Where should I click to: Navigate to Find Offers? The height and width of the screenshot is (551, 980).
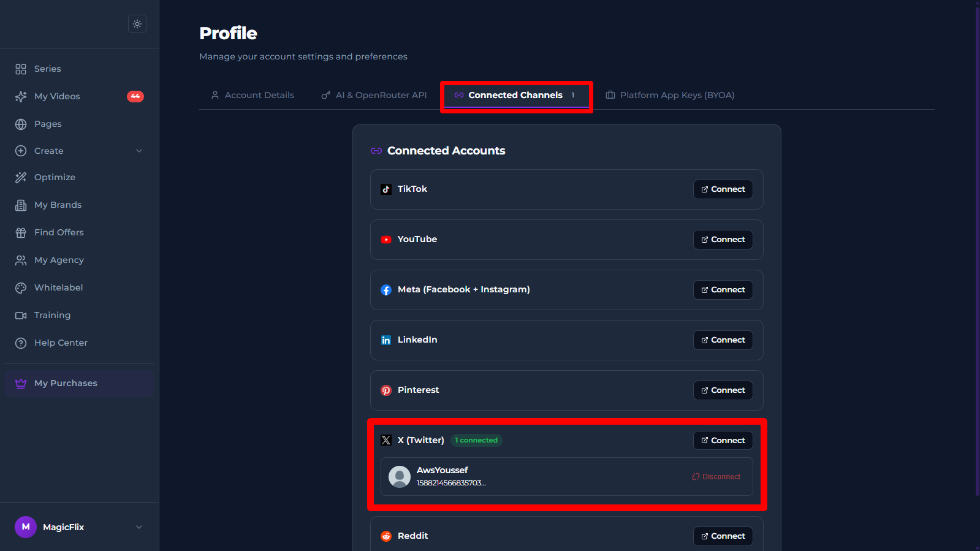tap(80, 233)
